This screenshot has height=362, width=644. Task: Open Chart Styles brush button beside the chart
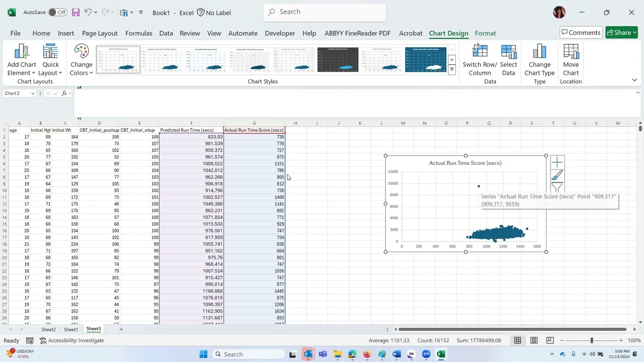tap(557, 175)
